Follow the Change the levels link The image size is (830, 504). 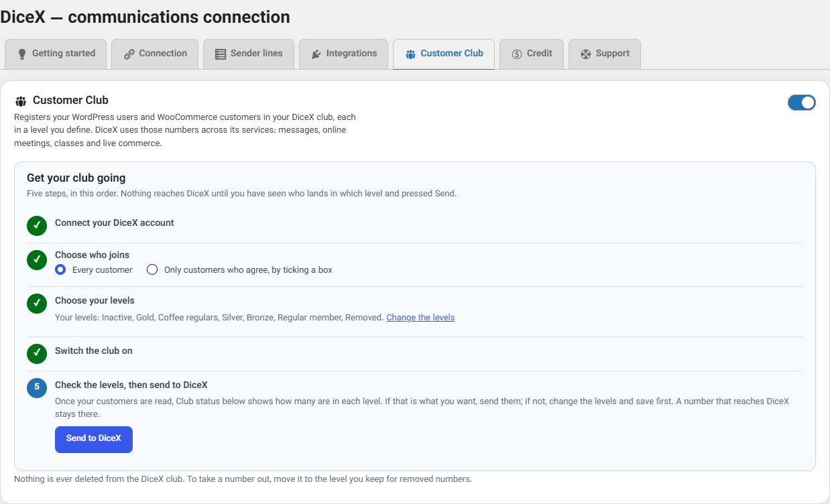click(420, 318)
